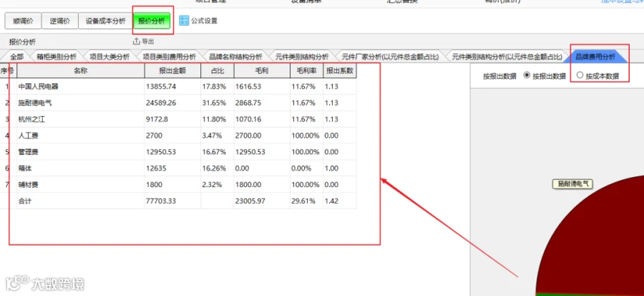Viewport: 644px width, 296px height.
Task: Select the 人工费 row name
Action: click(x=29, y=135)
